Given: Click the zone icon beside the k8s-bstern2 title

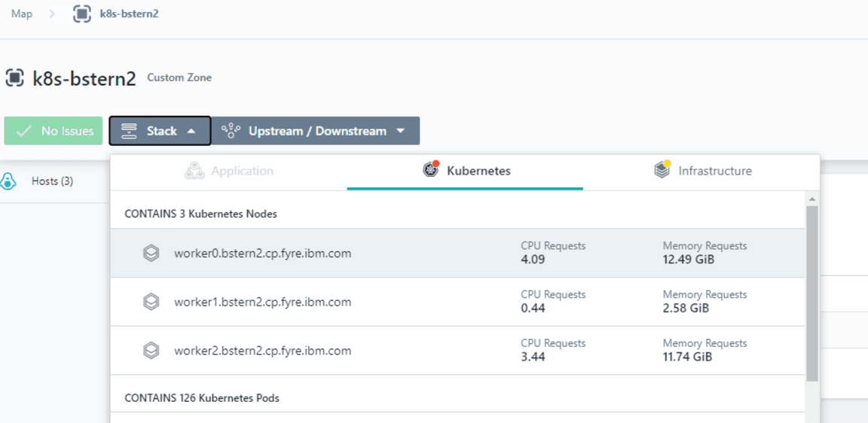Looking at the screenshot, I should tap(14, 78).
